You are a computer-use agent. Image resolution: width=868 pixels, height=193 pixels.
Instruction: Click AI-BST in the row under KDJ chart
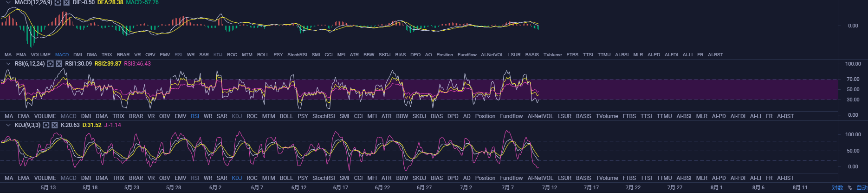pyautogui.click(x=785, y=178)
